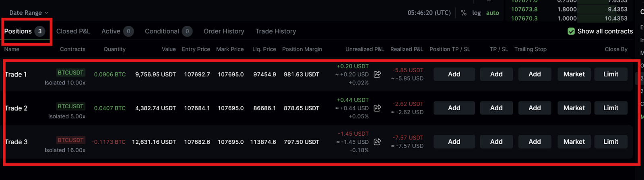Click BTCUSDT contract tag for Trade 3
The height and width of the screenshot is (180, 644).
tap(70, 140)
